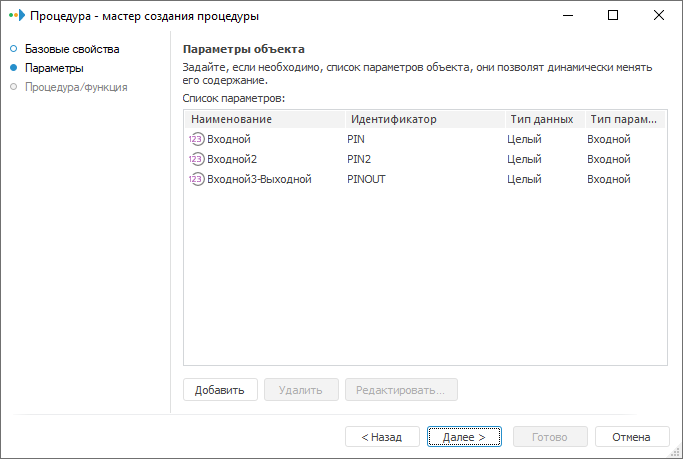Sort parameters by Тип данных column
The height and width of the screenshot is (459, 683).
(x=541, y=119)
